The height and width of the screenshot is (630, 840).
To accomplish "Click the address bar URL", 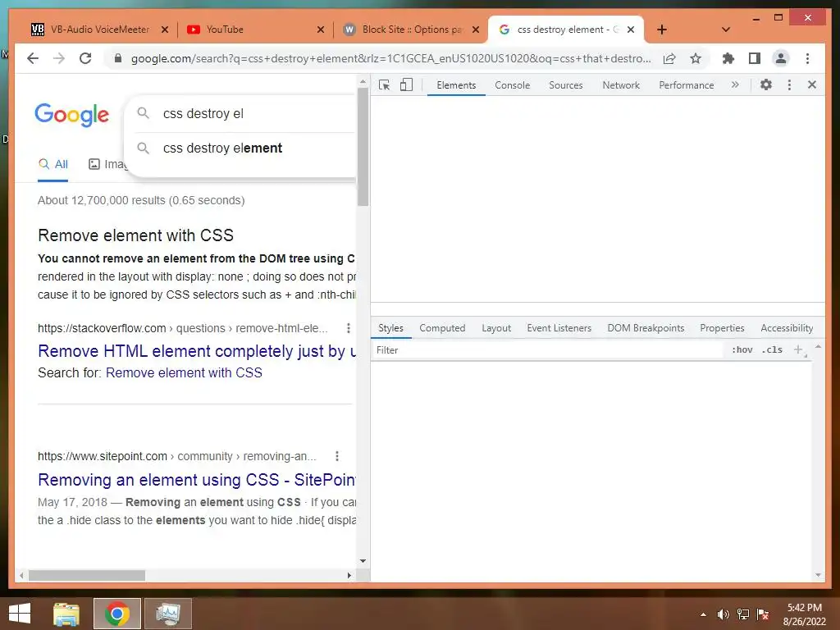I will 391,58.
